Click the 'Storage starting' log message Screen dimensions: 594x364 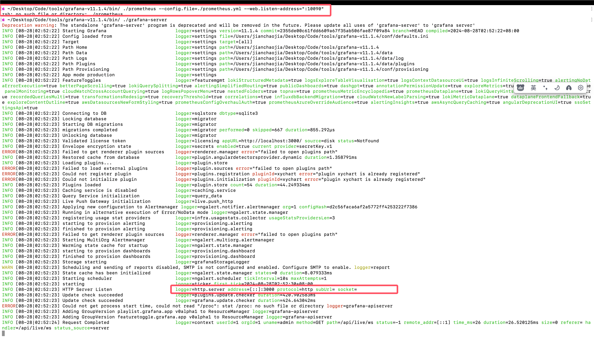point(84,262)
